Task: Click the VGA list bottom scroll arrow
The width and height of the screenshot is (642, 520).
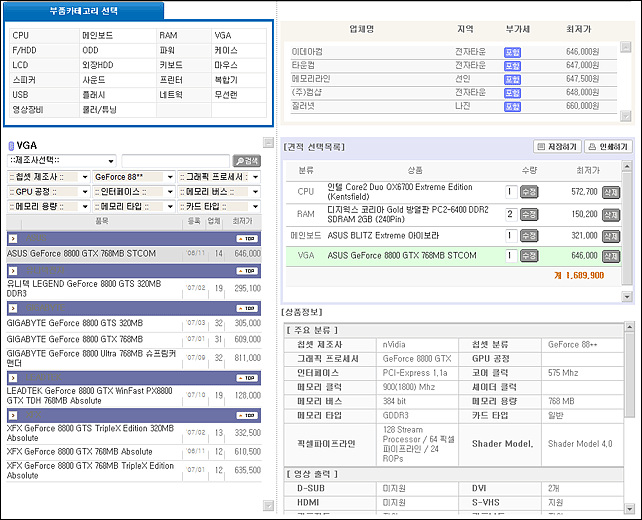Action: pyautogui.click(x=268, y=505)
